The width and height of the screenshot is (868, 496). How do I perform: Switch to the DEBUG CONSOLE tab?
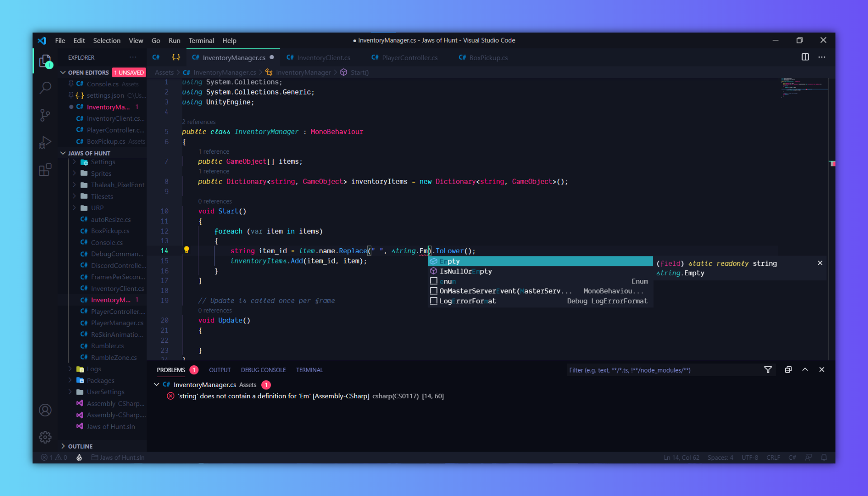(x=263, y=370)
